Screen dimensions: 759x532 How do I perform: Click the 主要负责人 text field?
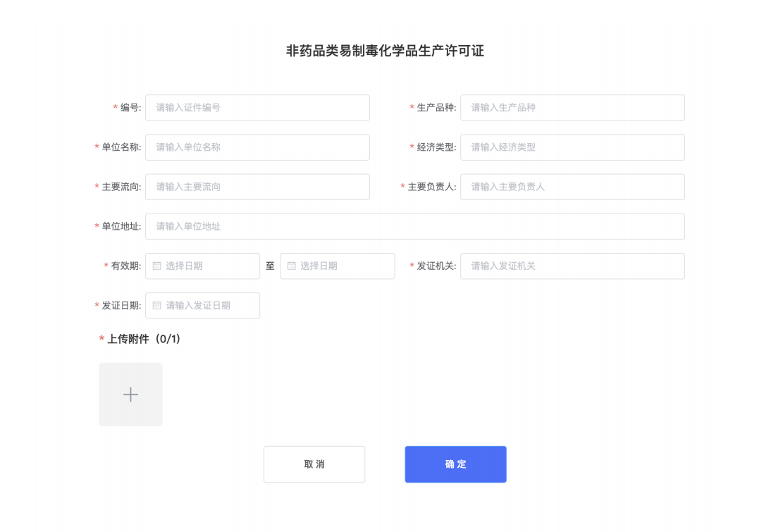572,187
